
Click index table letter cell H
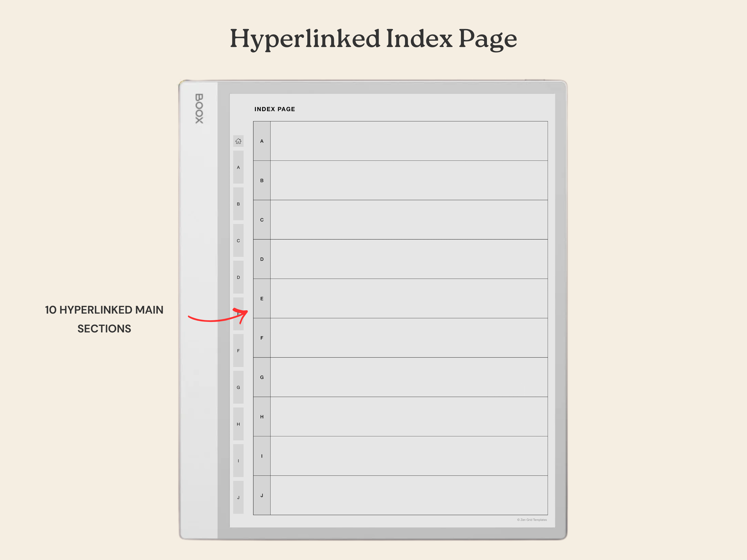point(262,417)
